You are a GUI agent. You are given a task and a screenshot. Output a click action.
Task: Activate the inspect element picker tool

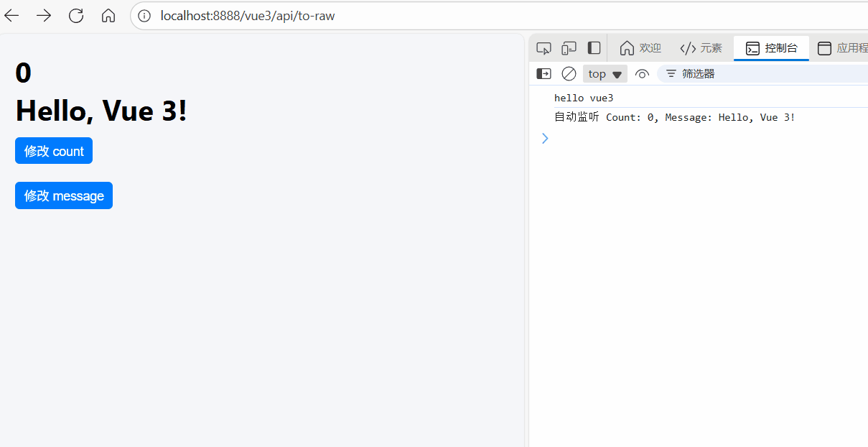point(543,48)
